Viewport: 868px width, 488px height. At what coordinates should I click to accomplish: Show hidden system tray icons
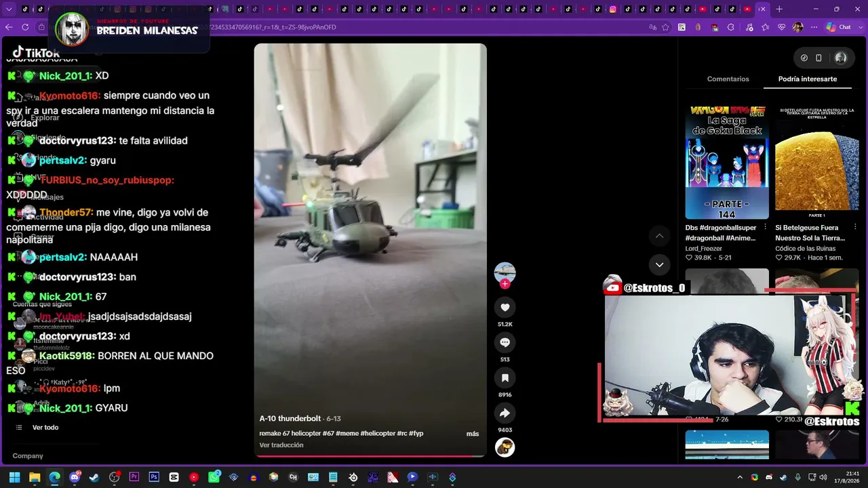[x=740, y=477]
